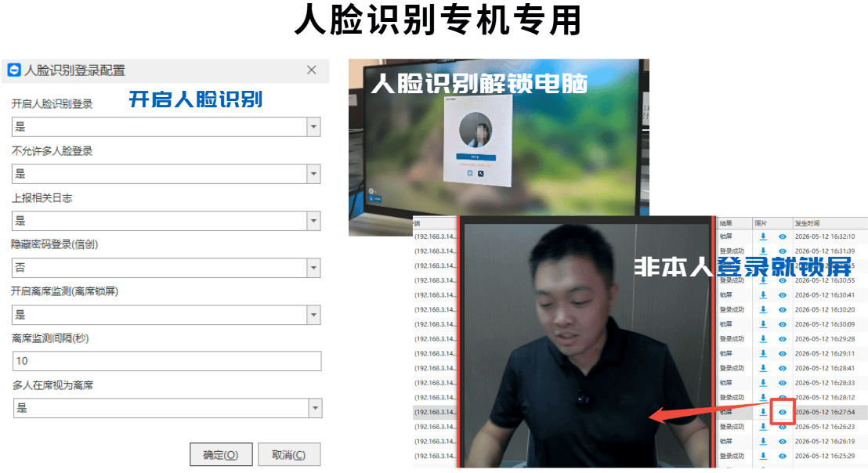
Task: Open the 不允许多人脸登录 dropdown
Action: tap(314, 174)
